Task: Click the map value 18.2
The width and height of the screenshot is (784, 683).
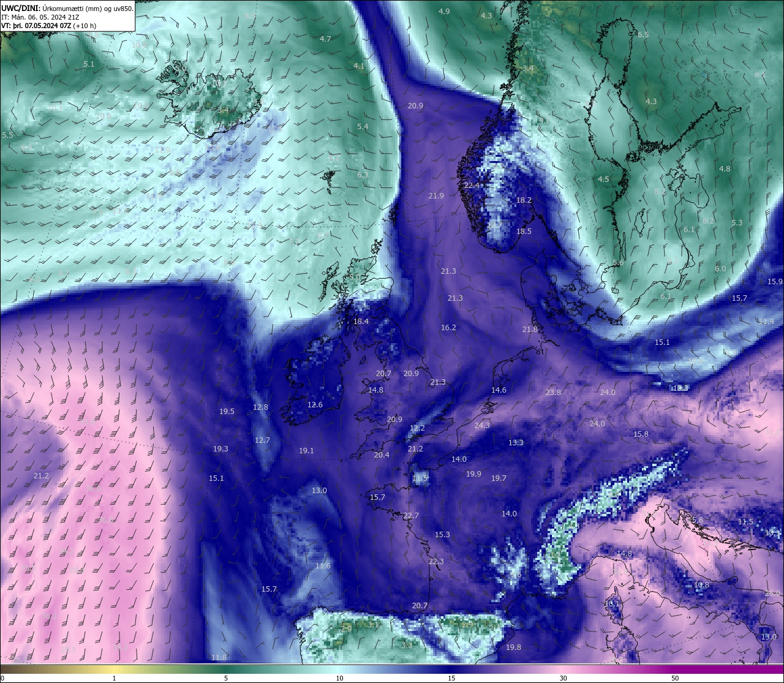Action: pyautogui.click(x=524, y=200)
